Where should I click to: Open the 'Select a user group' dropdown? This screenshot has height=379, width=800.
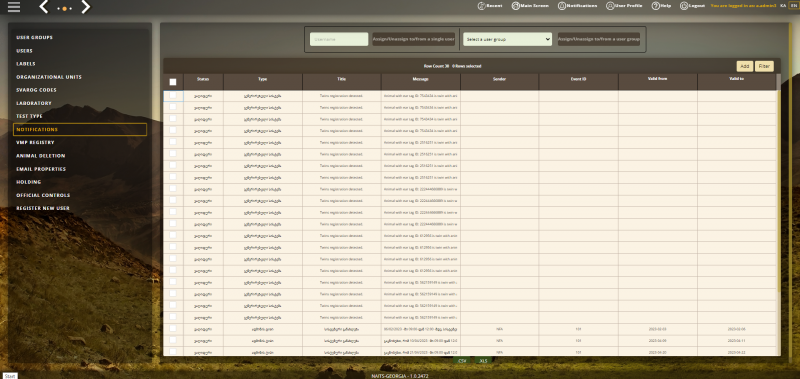(507, 39)
